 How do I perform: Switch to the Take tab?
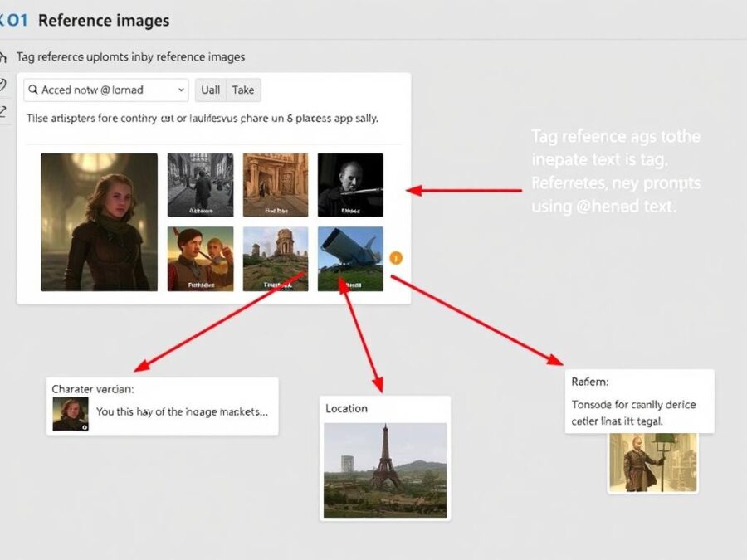(242, 90)
